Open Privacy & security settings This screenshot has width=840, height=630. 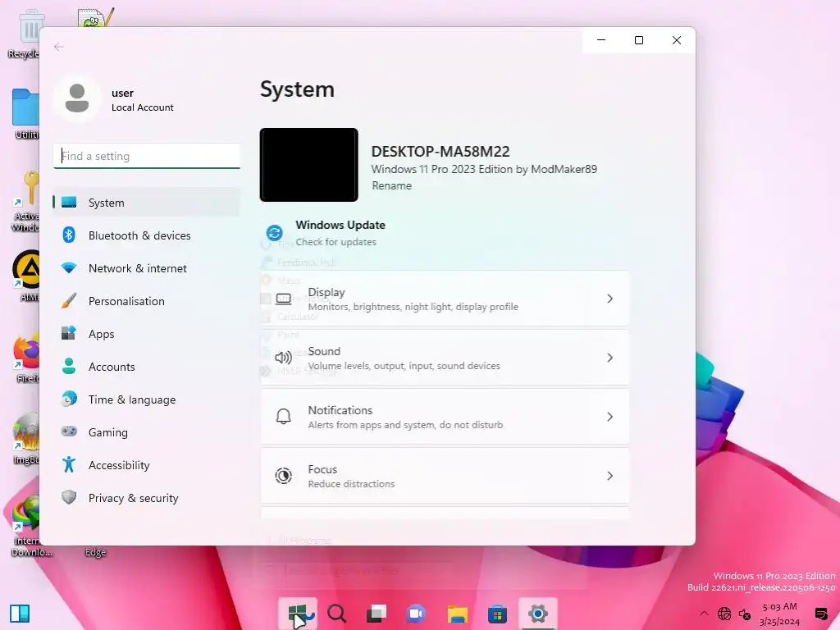coord(146,498)
